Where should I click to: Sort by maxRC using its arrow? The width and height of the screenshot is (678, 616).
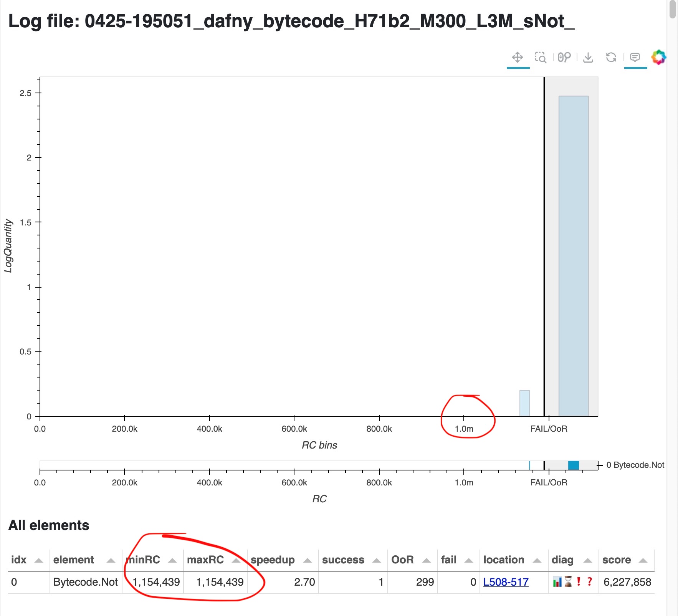coord(236,560)
